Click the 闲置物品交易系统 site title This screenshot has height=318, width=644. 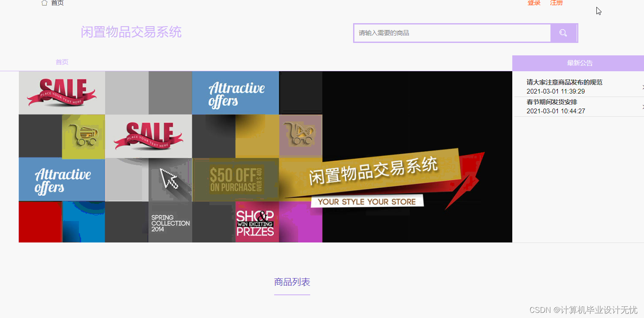point(131,32)
